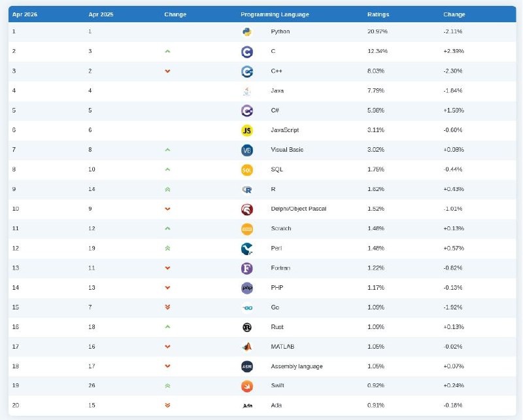This screenshot has height=420, width=523.
Task: Click the JavaScript JS logo icon
Action: 247,130
